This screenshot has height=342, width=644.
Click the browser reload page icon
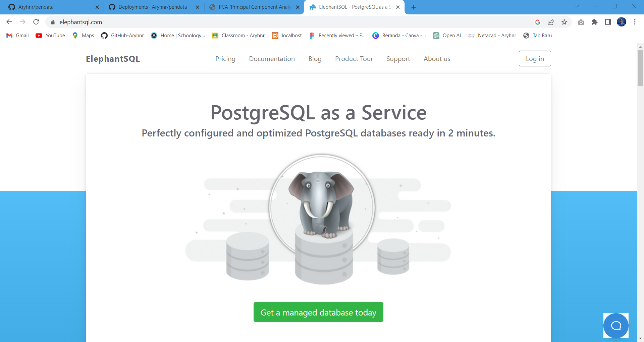(36, 22)
